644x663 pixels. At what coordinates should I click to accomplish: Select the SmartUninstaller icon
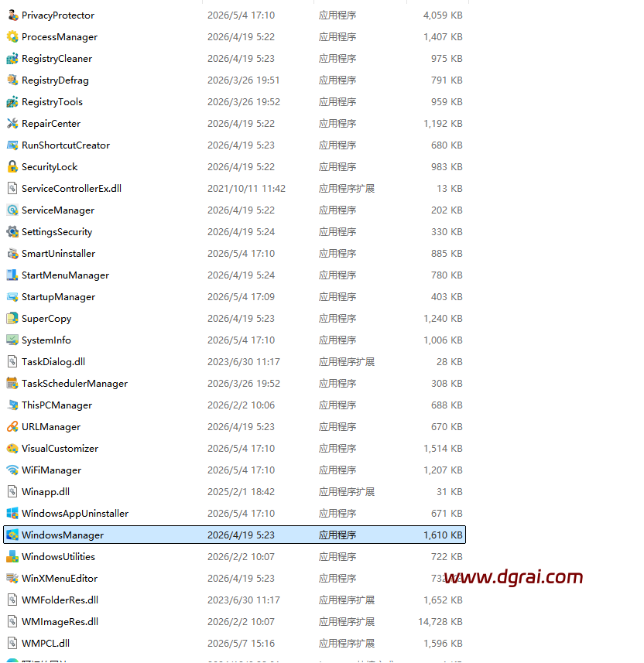tap(12, 253)
